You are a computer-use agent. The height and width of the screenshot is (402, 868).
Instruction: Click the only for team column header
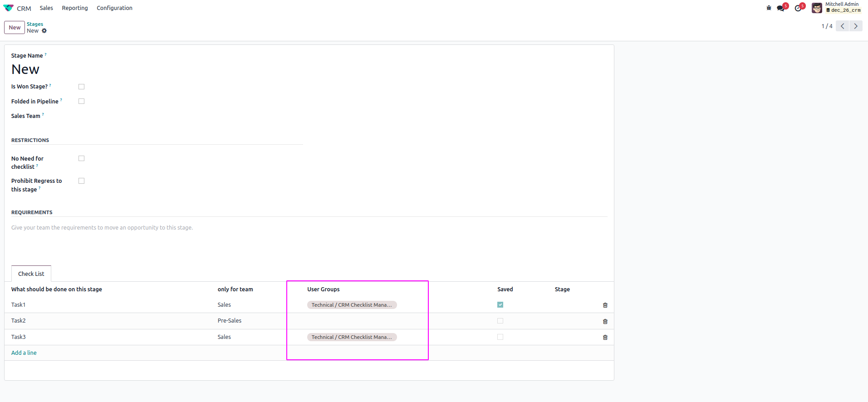(235, 289)
